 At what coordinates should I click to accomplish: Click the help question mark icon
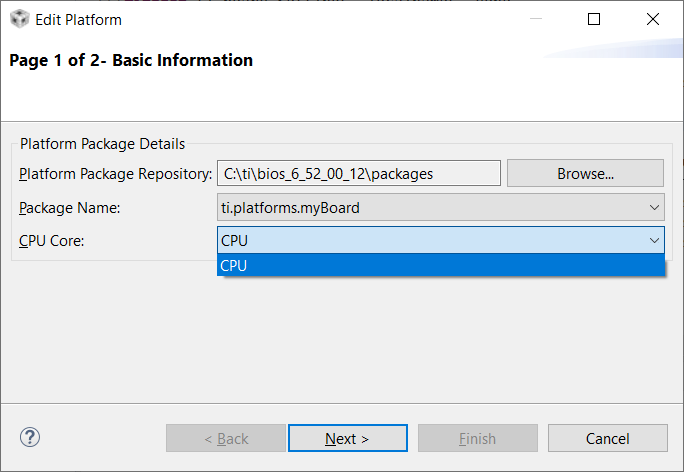(30, 437)
